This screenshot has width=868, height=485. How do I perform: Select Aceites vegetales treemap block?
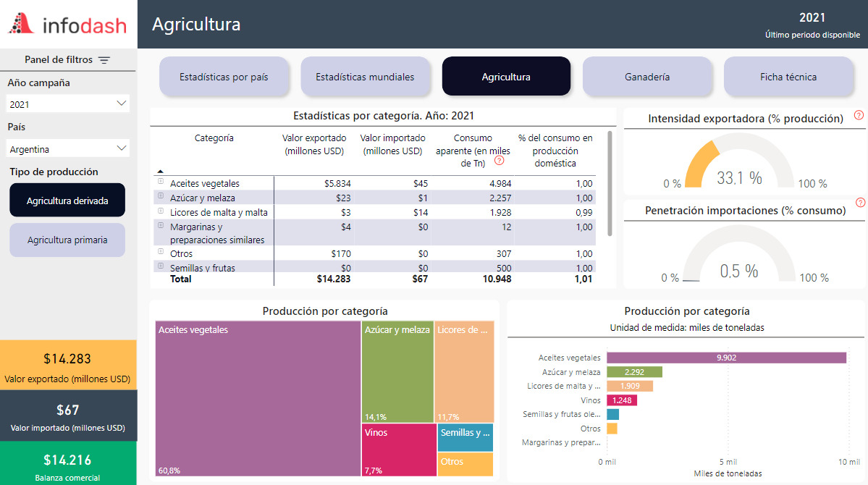click(258, 399)
